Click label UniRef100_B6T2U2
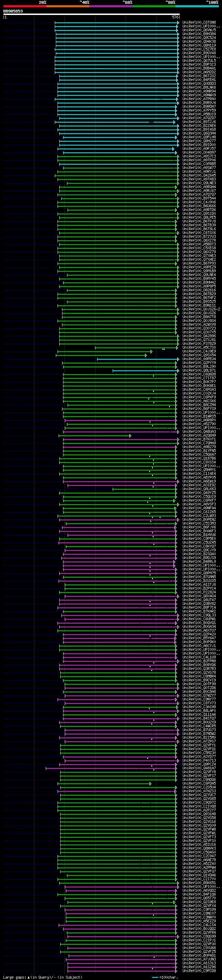 pyautogui.click(x=199, y=76)
